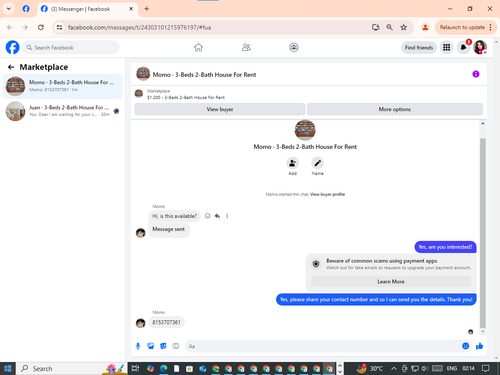
Task: Open the View buyer profile link
Action: coord(327,194)
